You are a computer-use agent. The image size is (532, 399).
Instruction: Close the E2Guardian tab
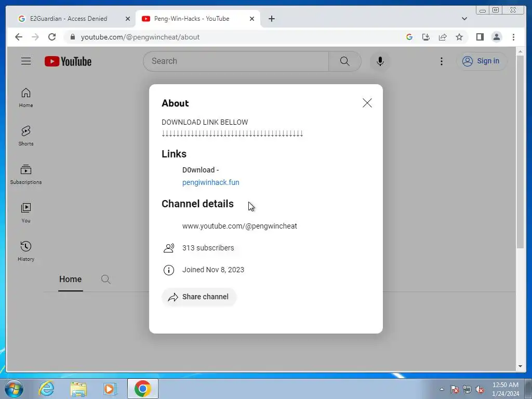pyautogui.click(x=128, y=19)
